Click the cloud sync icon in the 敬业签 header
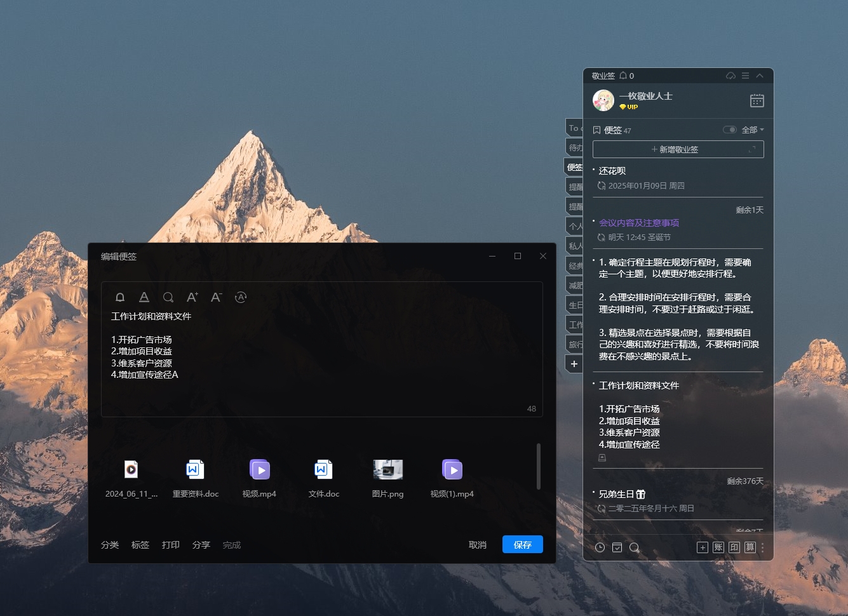The image size is (848, 616). point(730,76)
